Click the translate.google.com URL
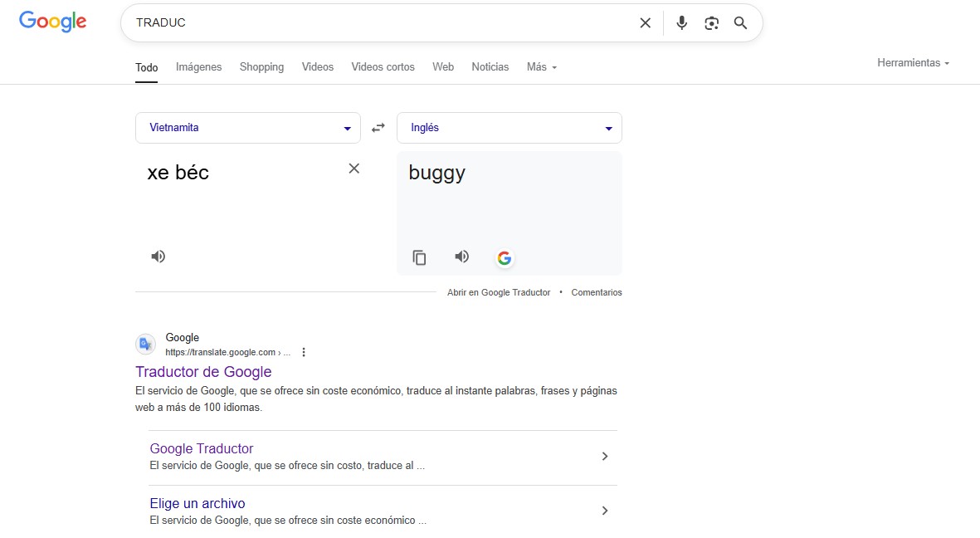Image resolution: width=980 pixels, height=538 pixels. (x=227, y=352)
